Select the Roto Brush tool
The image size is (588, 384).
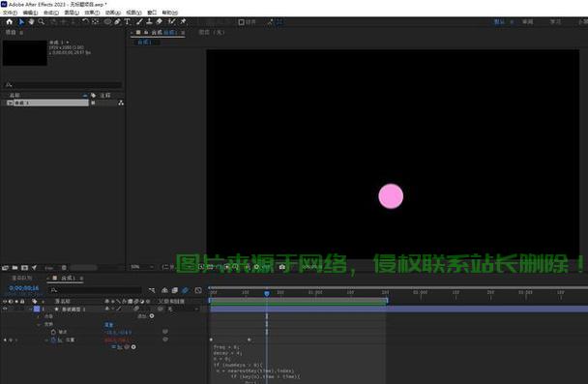click(172, 21)
